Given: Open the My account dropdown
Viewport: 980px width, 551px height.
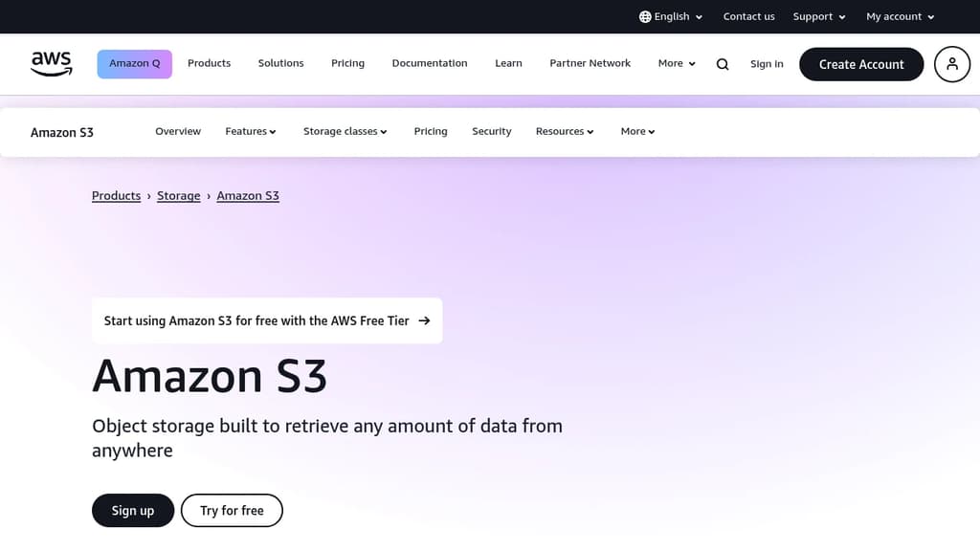Looking at the screenshot, I should coord(900,17).
